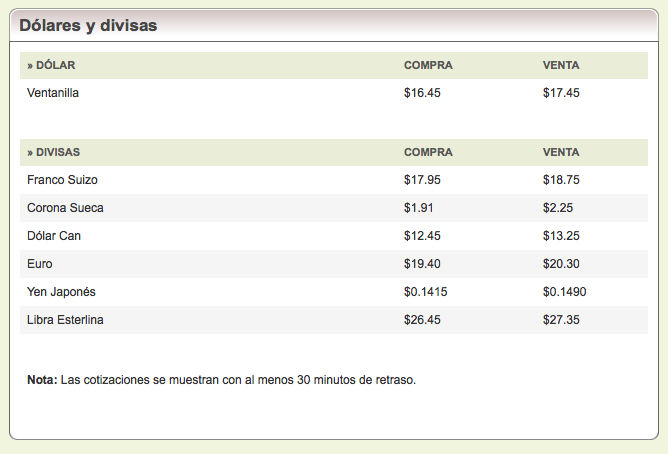Click the Nota text about 30-minute delay
This screenshot has height=454, width=668.
(x=220, y=380)
